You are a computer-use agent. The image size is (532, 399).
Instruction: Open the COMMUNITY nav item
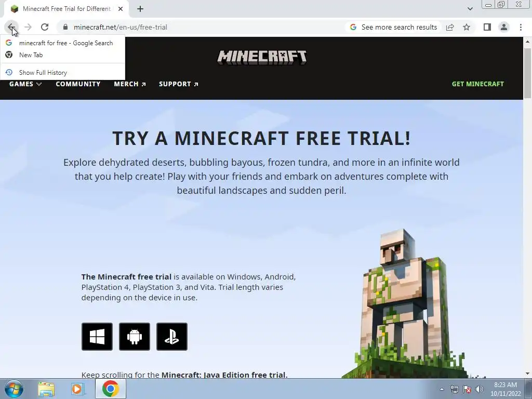point(78,84)
